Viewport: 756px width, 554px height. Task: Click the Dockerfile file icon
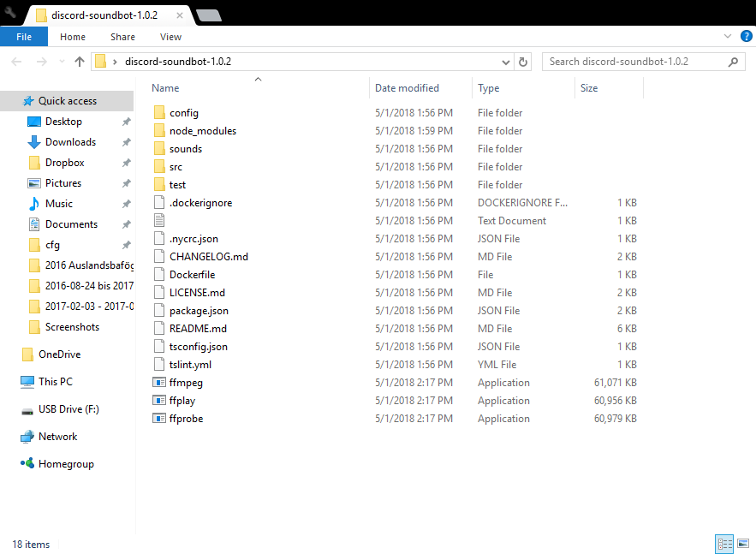tap(159, 275)
